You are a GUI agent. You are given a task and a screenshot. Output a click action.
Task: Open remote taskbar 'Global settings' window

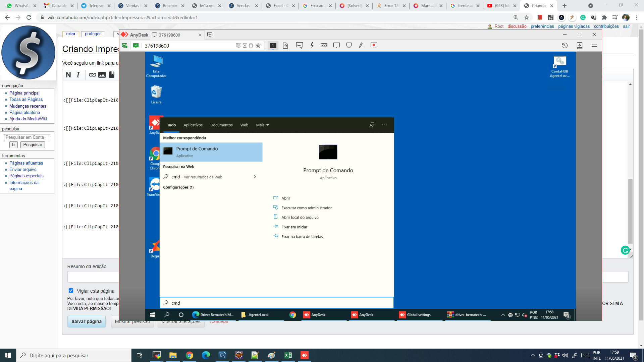(x=419, y=315)
